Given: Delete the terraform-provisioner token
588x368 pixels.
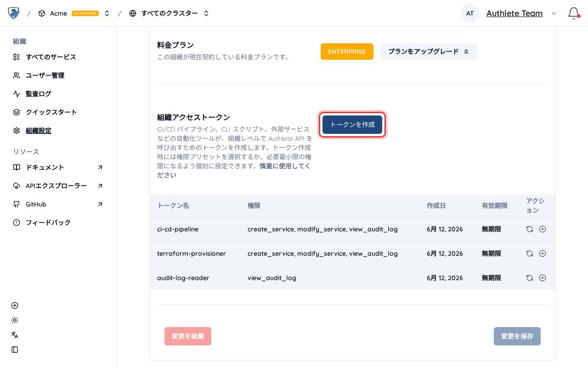Looking at the screenshot, I should (543, 253).
